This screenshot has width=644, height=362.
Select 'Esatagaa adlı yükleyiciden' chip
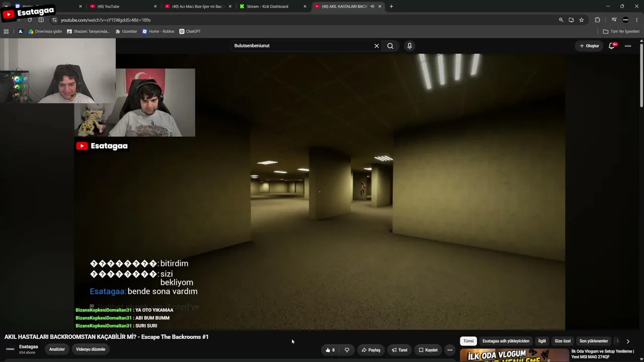[506, 341]
